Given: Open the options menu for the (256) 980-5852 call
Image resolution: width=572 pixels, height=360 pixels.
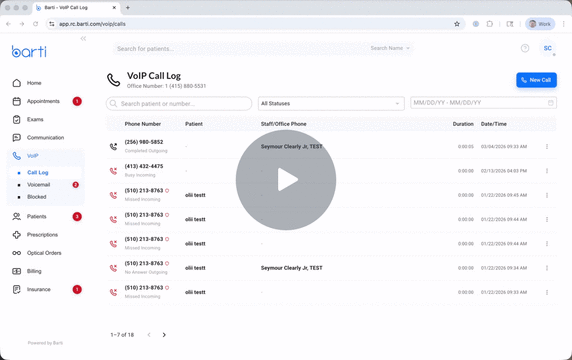Looking at the screenshot, I should pyautogui.click(x=547, y=146).
